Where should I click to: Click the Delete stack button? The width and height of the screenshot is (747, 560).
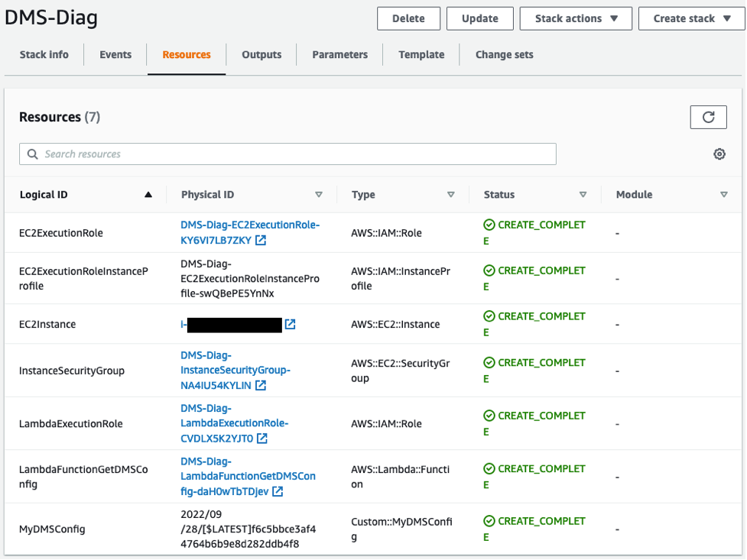408,18
